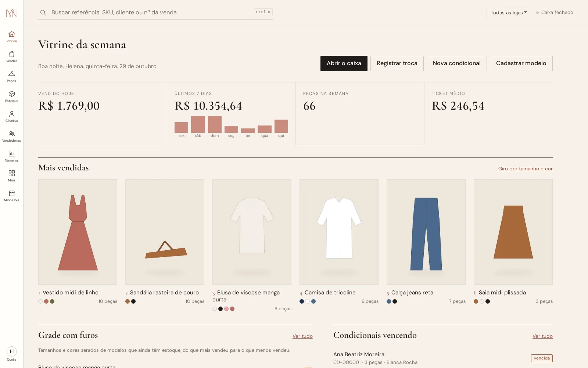Click the app logo at top left

pyautogui.click(x=12, y=13)
